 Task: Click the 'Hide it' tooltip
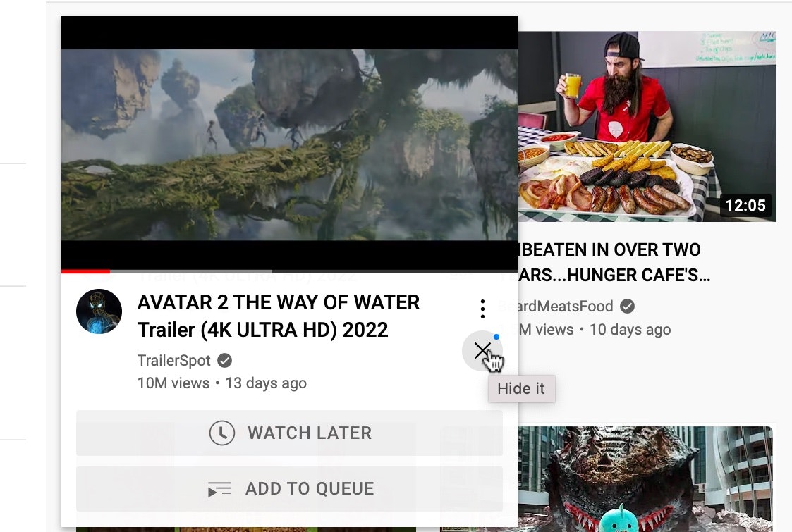click(521, 389)
